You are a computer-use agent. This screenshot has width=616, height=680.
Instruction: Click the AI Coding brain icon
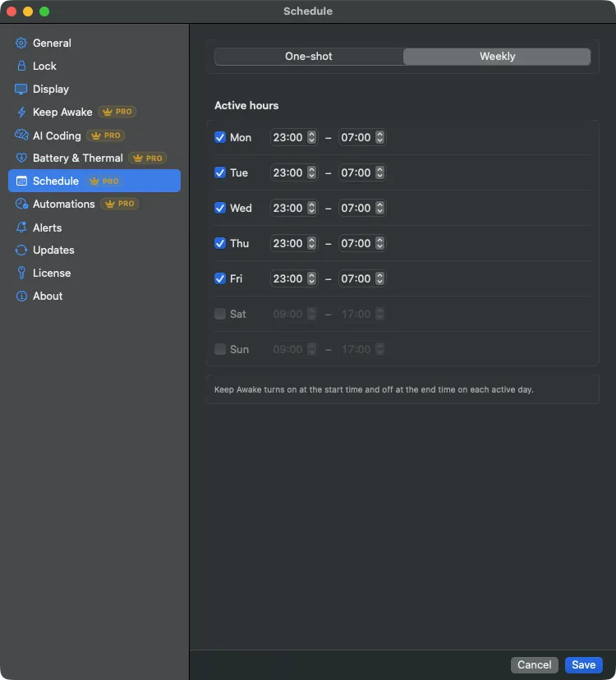21,136
